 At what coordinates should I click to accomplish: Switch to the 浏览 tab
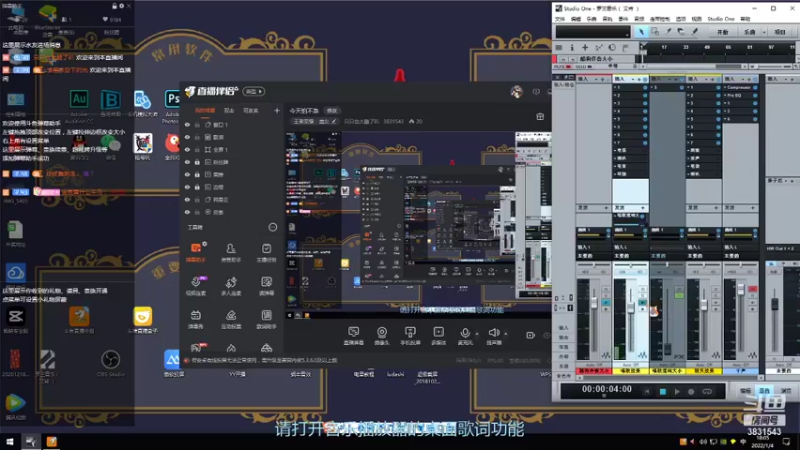pos(786,391)
